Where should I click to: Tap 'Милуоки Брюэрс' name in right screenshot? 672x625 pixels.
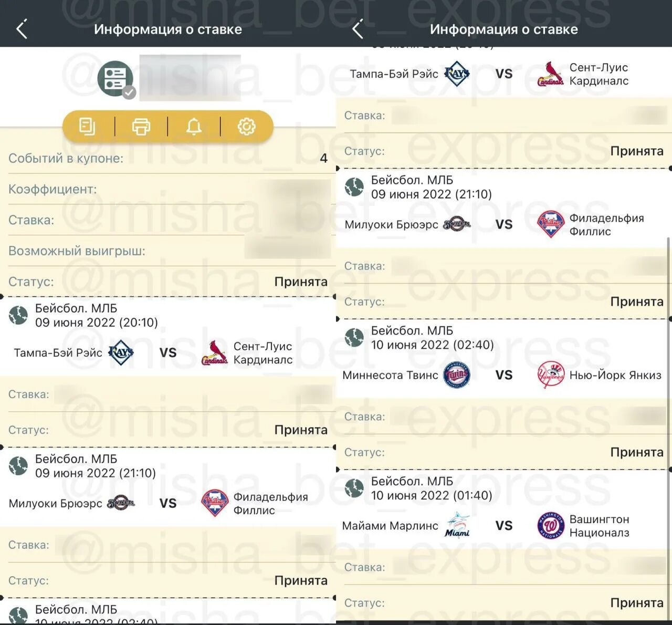click(392, 224)
